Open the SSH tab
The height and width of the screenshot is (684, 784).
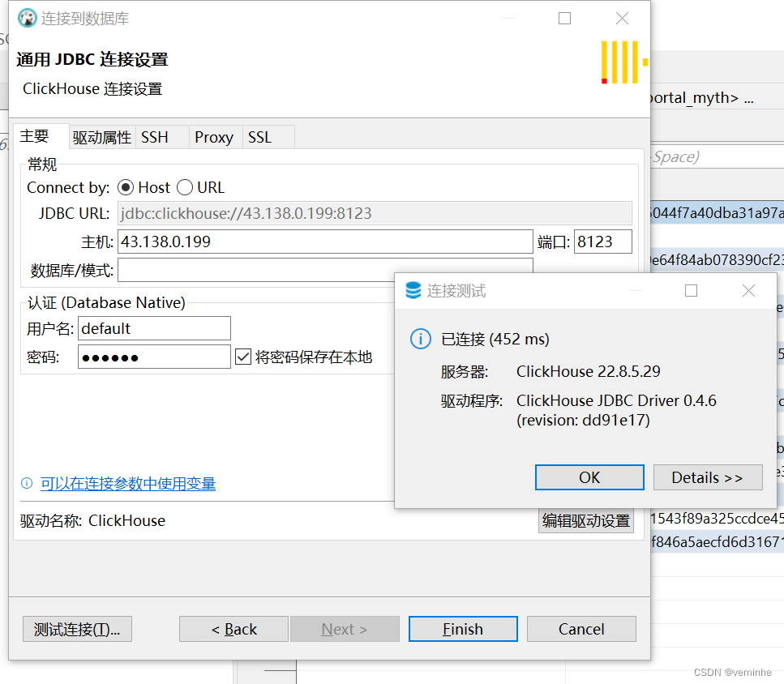(162, 138)
